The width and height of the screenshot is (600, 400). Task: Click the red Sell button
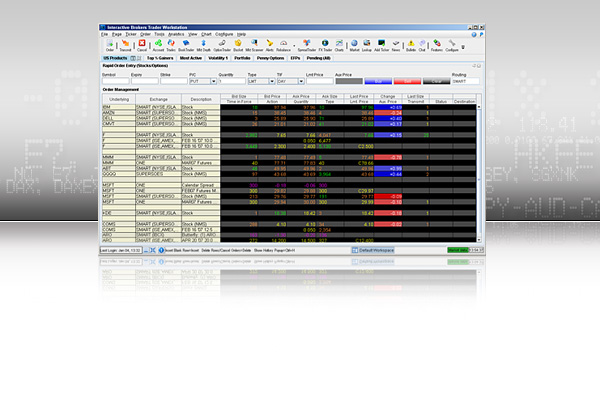pyautogui.click(x=407, y=81)
